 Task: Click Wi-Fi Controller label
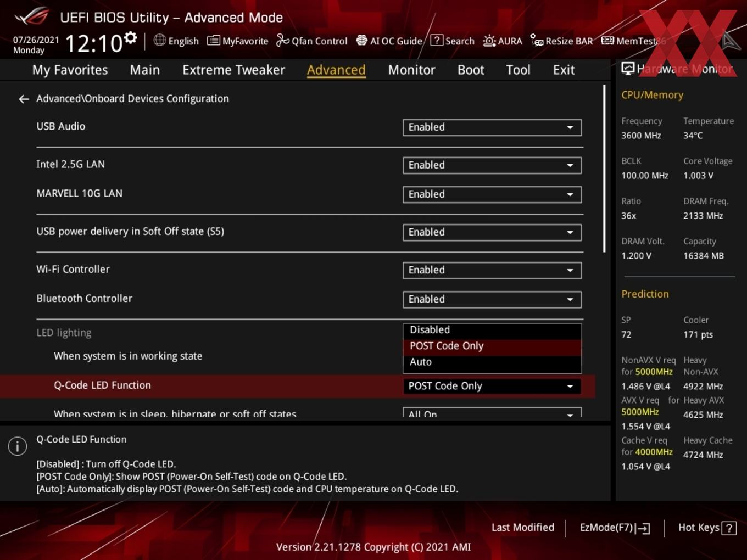[73, 269]
